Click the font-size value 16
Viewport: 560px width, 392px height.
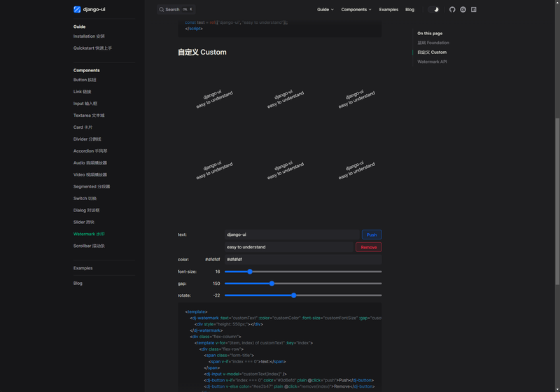(218, 272)
